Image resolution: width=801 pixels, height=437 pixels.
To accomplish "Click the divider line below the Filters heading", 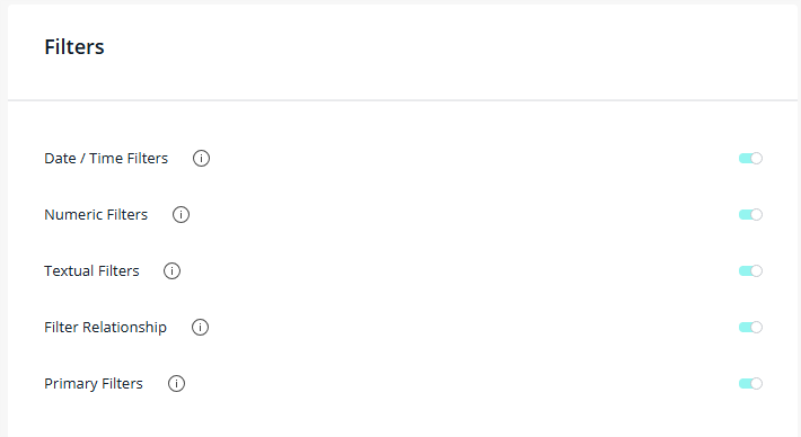I will click(x=400, y=100).
